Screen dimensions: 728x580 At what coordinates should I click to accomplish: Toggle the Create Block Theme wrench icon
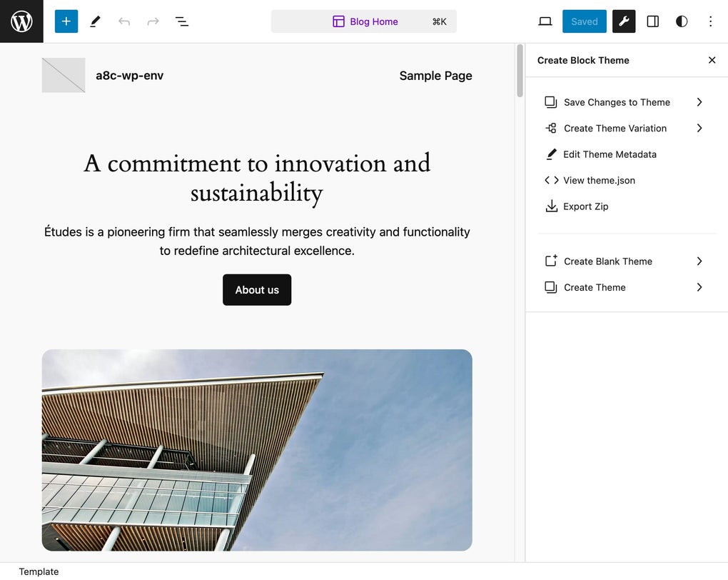pos(624,21)
